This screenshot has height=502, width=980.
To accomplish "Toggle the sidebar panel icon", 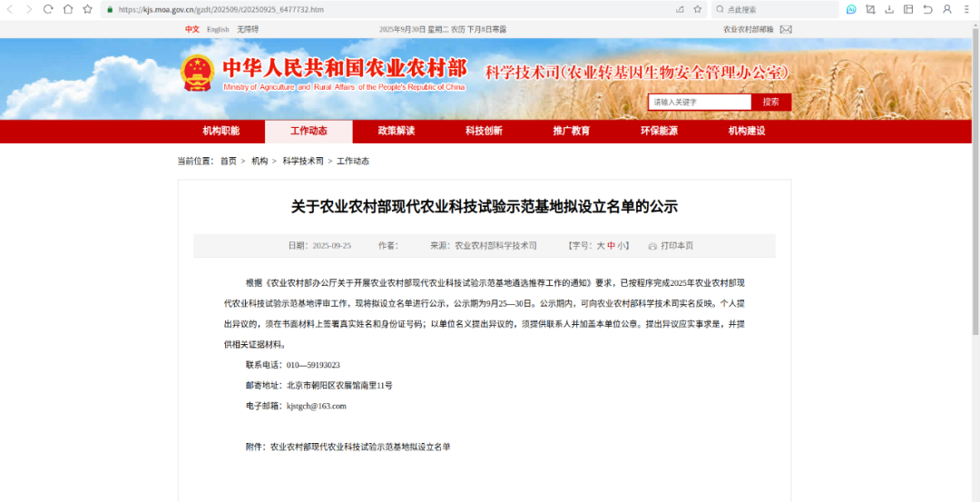I will (x=908, y=9).
